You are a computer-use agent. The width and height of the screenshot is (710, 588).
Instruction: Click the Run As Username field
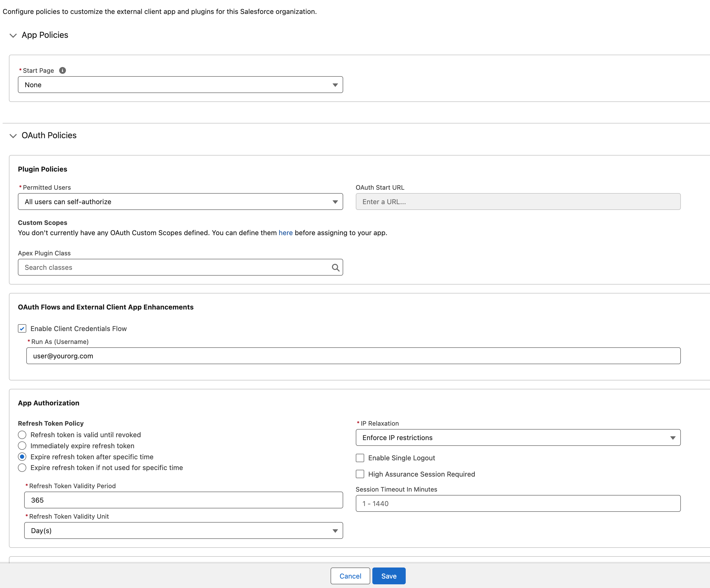coord(353,356)
